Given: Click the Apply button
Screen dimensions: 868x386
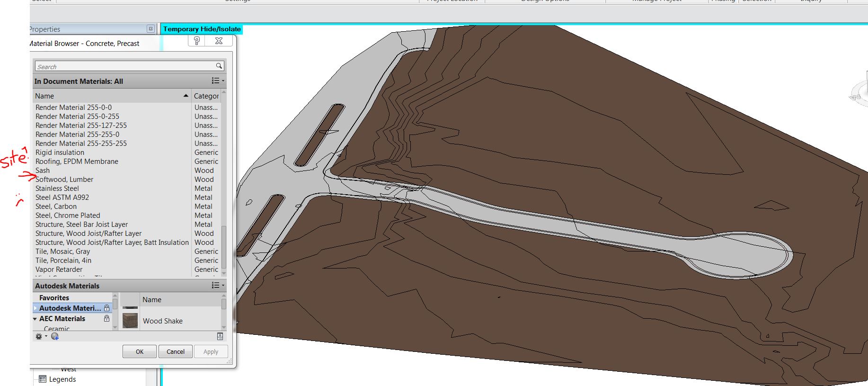Looking at the screenshot, I should click(211, 351).
